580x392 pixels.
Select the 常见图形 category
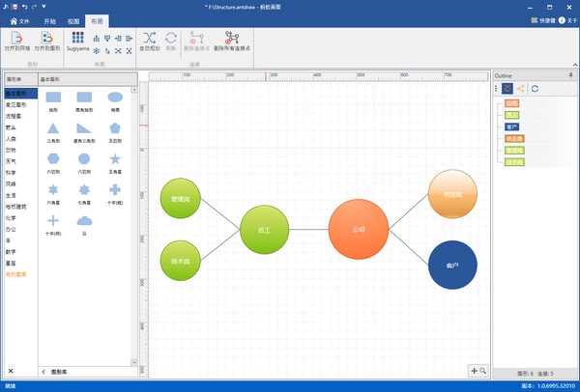tap(20, 105)
